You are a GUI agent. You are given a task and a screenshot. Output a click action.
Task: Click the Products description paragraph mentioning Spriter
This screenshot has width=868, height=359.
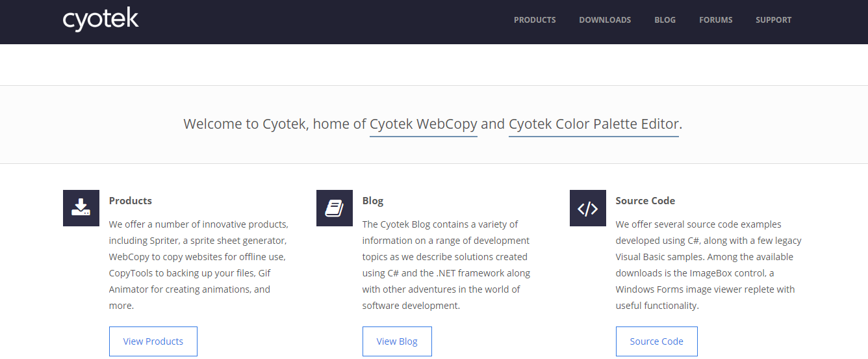(x=198, y=265)
